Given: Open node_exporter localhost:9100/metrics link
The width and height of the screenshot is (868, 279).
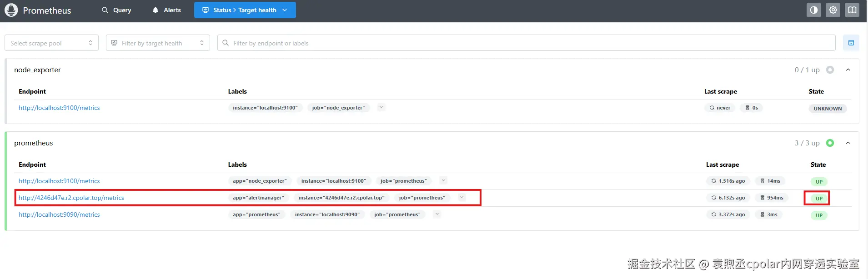Looking at the screenshot, I should (59, 108).
